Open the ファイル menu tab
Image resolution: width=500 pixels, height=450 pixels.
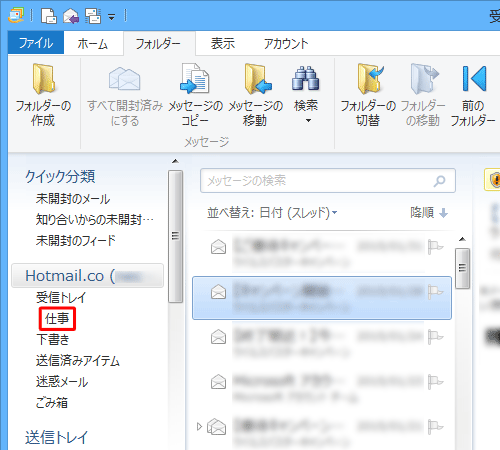[x=36, y=43]
